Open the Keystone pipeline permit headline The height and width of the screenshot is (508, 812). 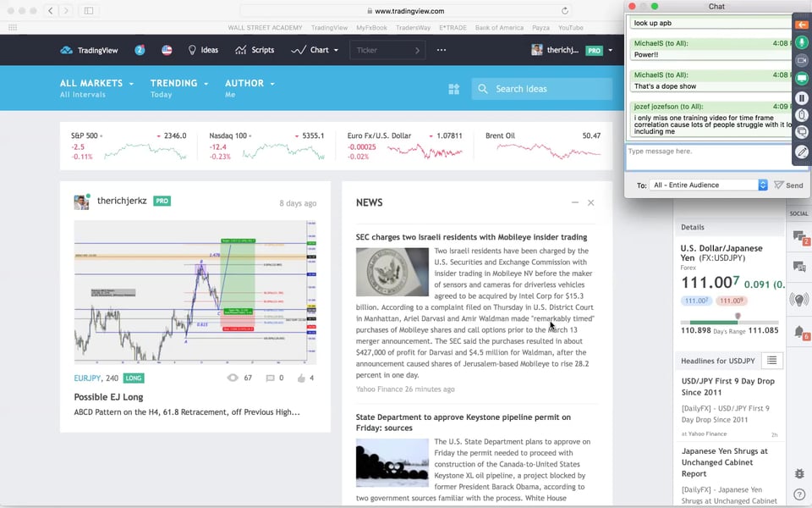(x=464, y=422)
